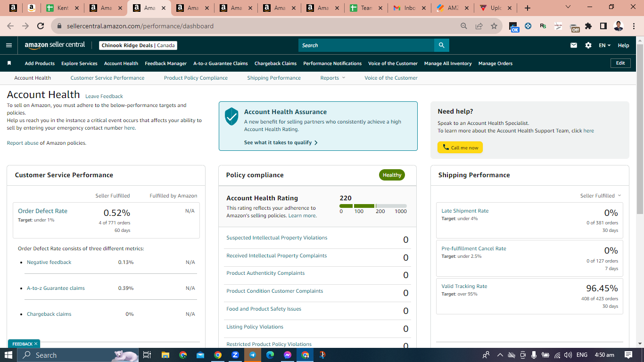644x362 pixels.
Task: Bookmark this page with the star icon
Action: tap(494, 26)
